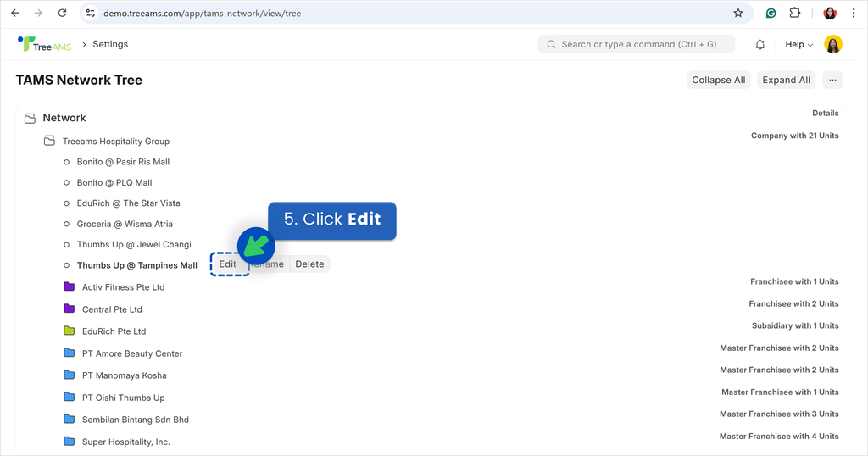
Task: Expand PT Oishi Thumbs Up
Action: coord(124,398)
